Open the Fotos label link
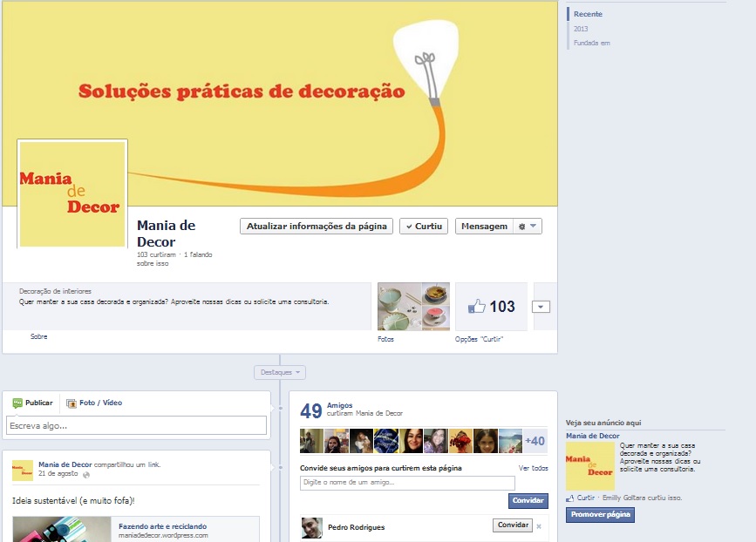 coord(385,339)
